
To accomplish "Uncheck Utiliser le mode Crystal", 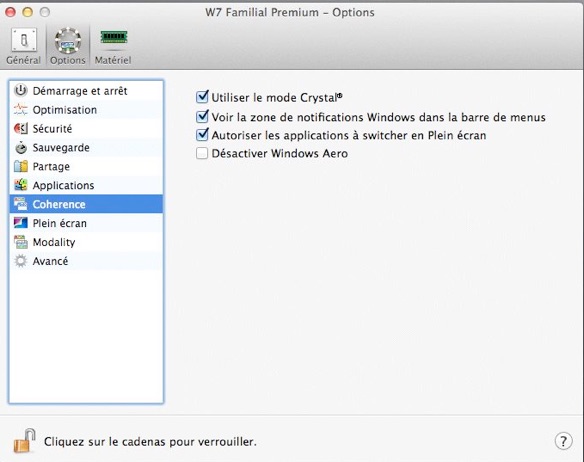I will (x=202, y=97).
